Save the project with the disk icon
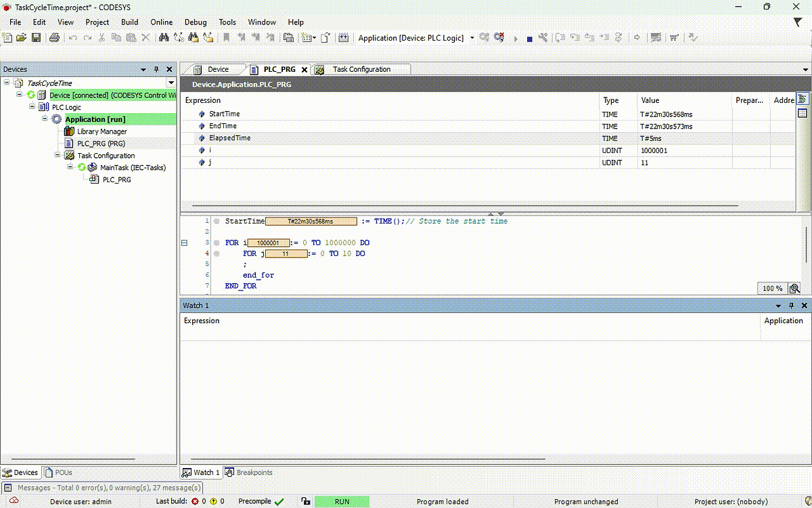Screen dimensions: 812x508 35,38
